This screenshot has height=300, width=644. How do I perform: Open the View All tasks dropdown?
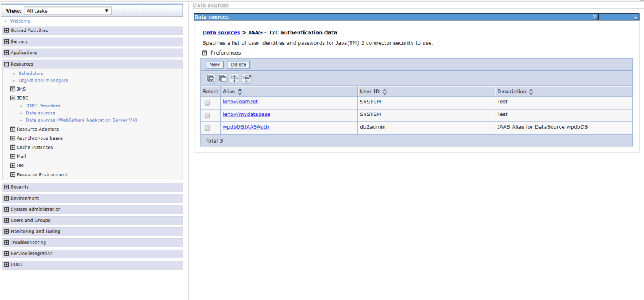[67, 10]
